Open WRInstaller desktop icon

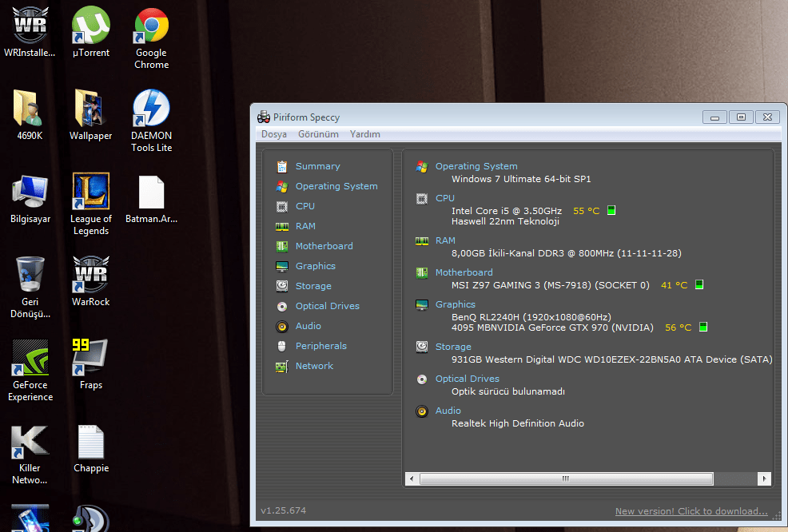click(x=30, y=32)
